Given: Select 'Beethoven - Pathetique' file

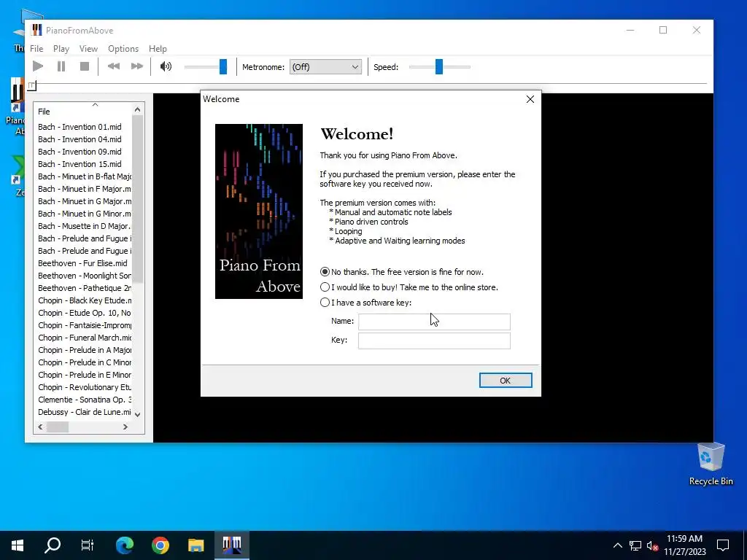Looking at the screenshot, I should pyautogui.click(x=85, y=287).
